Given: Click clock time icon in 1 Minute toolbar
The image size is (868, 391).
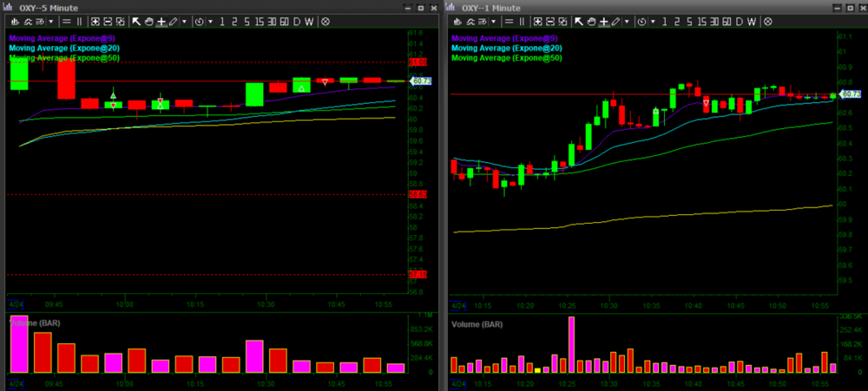Looking at the screenshot, I should click(x=642, y=22).
